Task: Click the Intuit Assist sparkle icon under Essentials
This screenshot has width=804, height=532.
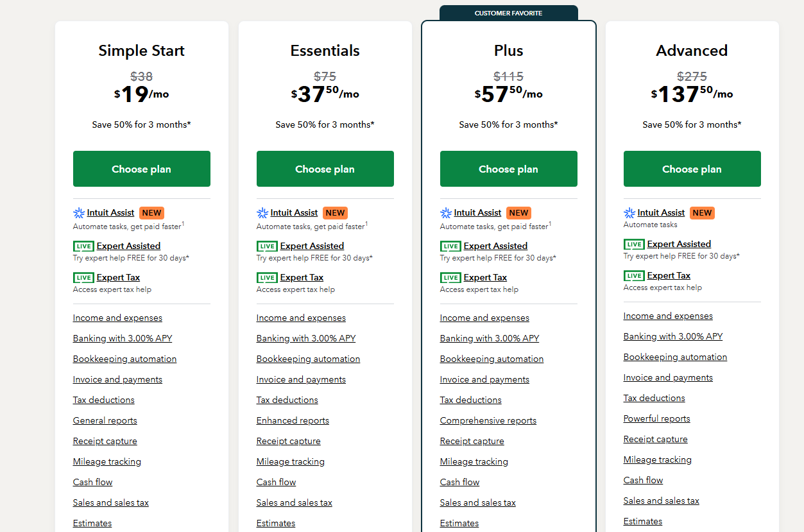Action: tap(262, 212)
